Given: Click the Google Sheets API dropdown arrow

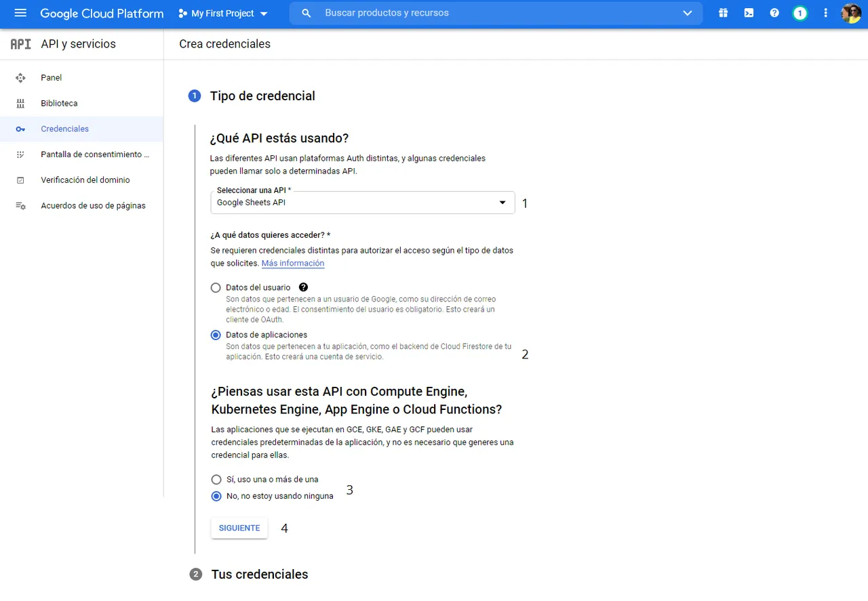Looking at the screenshot, I should tap(502, 203).
